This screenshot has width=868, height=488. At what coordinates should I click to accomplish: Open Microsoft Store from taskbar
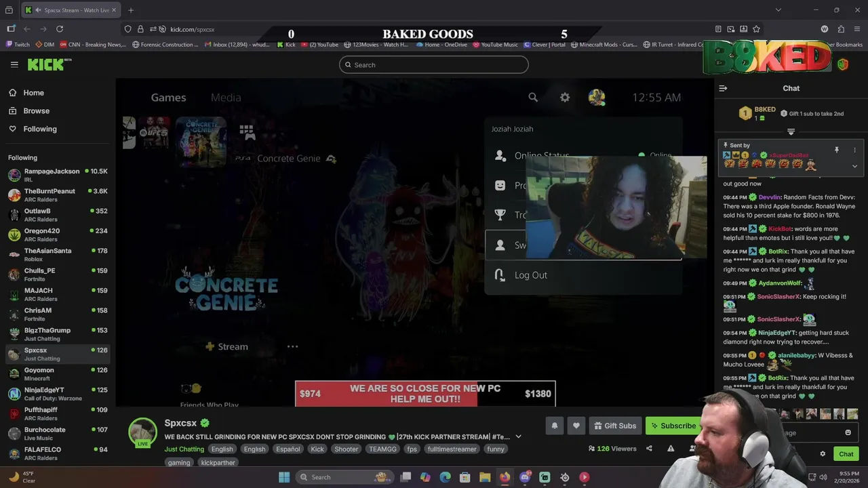coord(465,477)
